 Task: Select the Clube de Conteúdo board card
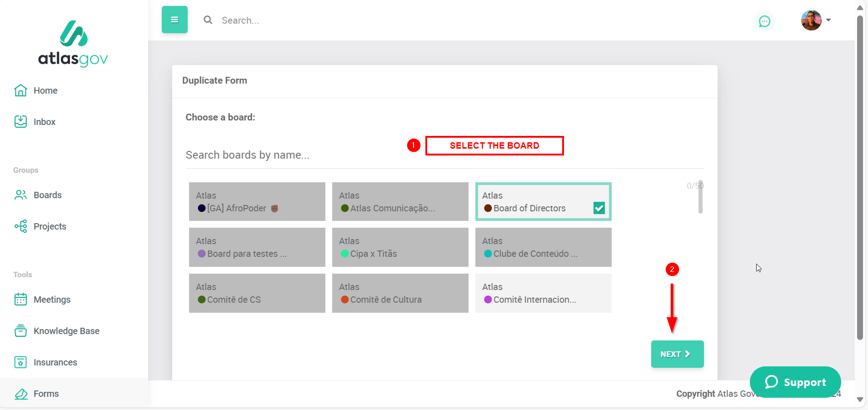(x=544, y=247)
